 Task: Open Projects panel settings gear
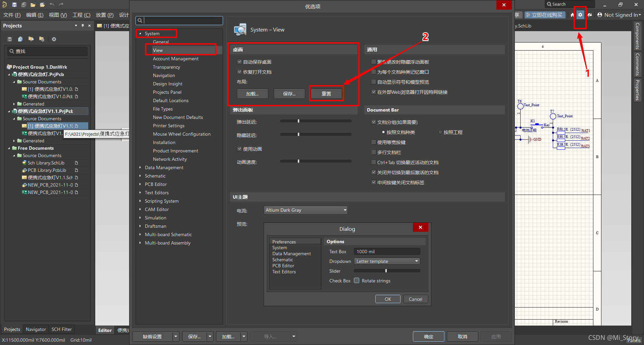[x=54, y=39]
